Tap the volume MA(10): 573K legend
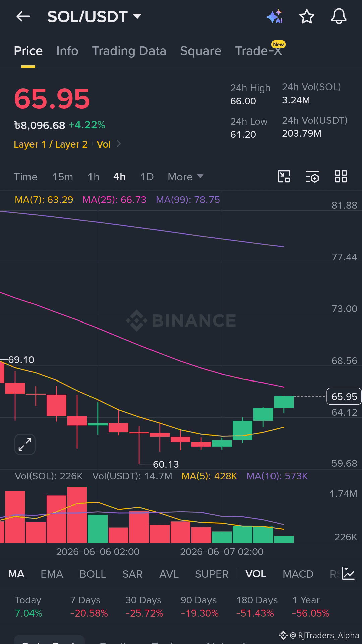The width and height of the screenshot is (362, 644). (277, 476)
